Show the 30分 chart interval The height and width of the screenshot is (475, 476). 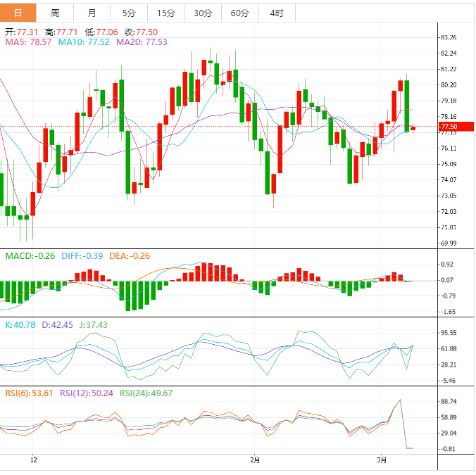[x=203, y=13]
